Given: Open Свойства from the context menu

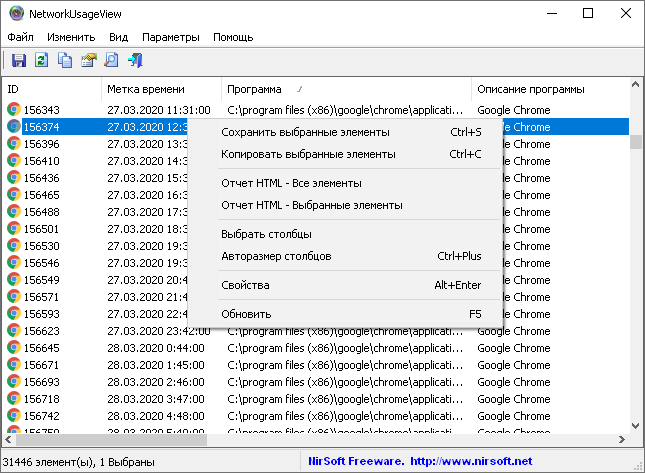Looking at the screenshot, I should point(345,285).
